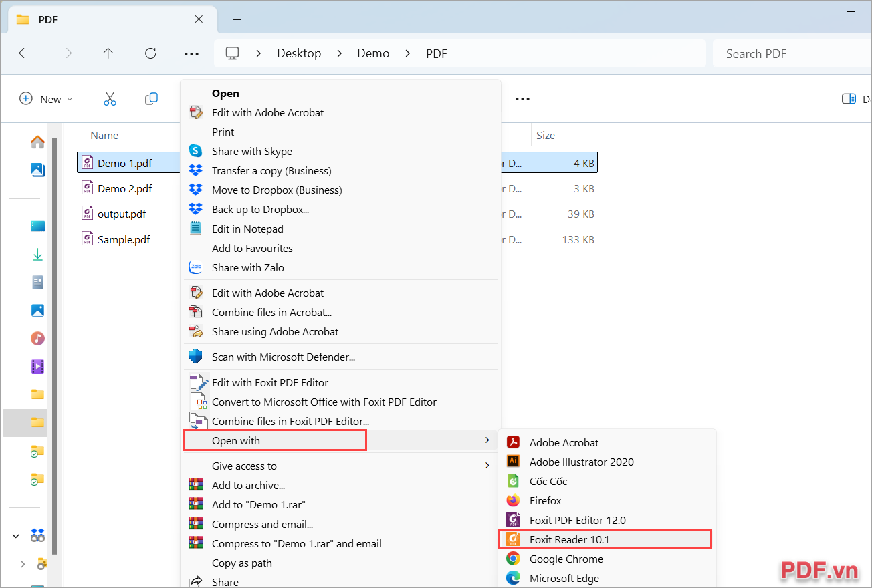Choose Open in the context menu
The height and width of the screenshot is (588, 872).
coord(225,94)
